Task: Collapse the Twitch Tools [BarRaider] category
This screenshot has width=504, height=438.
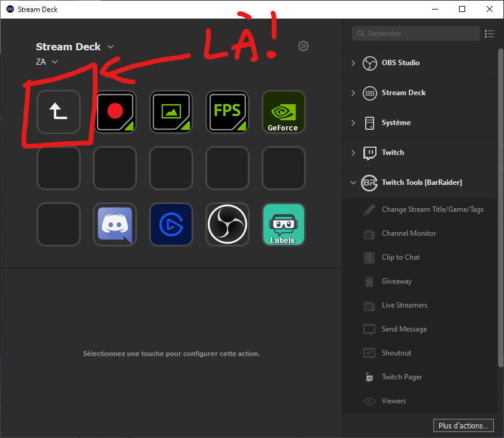Action: pyautogui.click(x=353, y=182)
